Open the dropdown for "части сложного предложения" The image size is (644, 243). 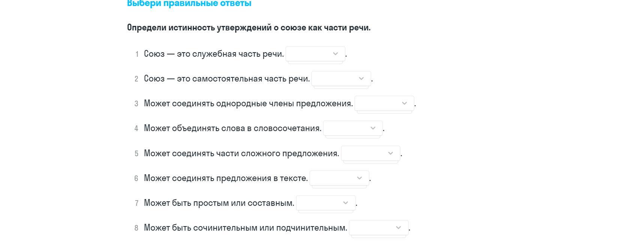pos(370,153)
